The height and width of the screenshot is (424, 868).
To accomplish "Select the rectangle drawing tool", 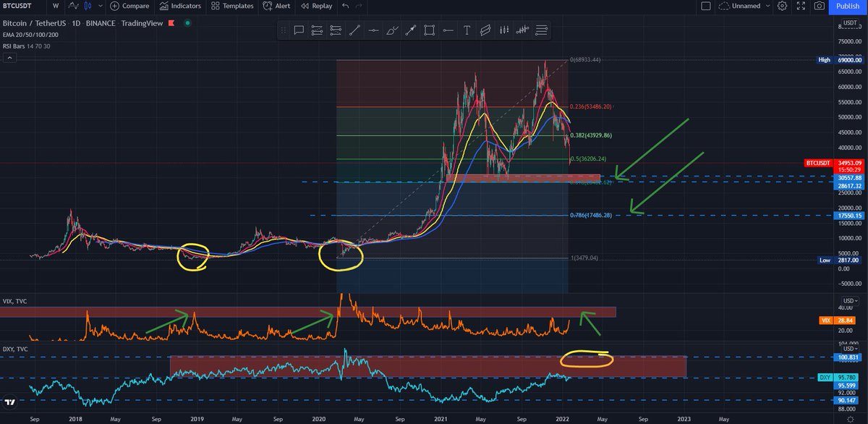I will (x=430, y=30).
